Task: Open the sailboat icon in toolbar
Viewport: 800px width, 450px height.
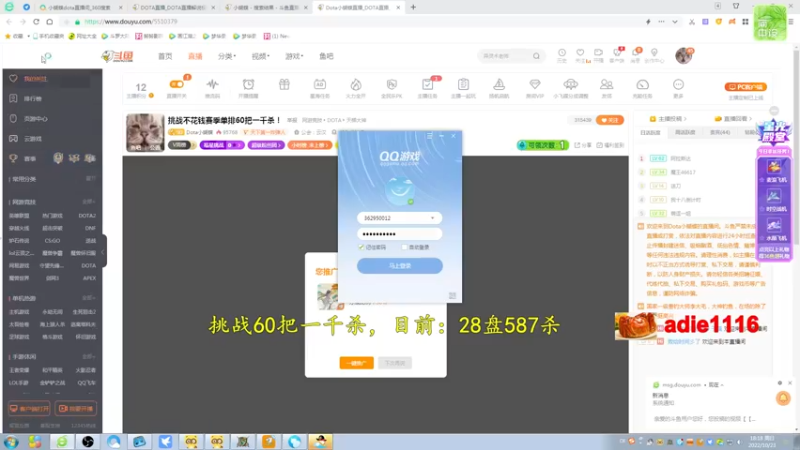Action: [499, 84]
